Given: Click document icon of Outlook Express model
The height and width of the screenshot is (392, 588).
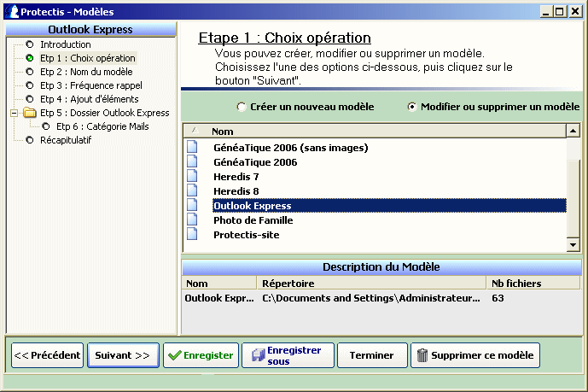Looking at the screenshot, I should (x=192, y=206).
